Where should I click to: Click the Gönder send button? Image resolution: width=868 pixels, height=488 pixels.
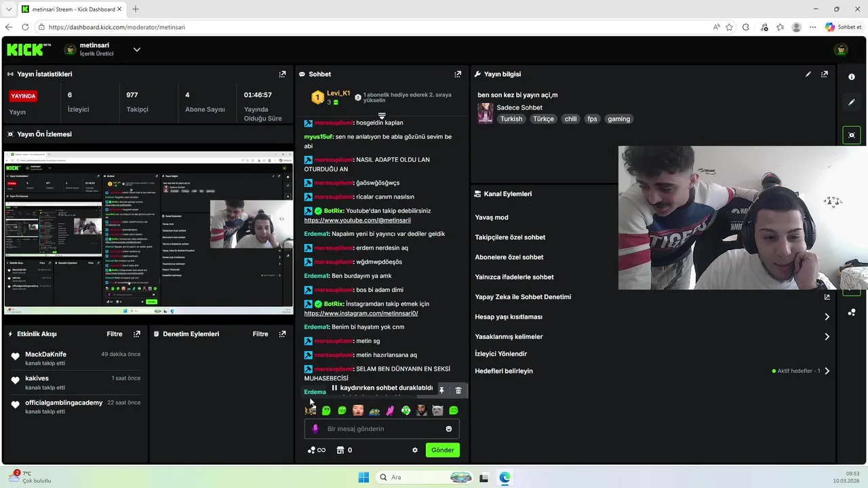pos(443,450)
